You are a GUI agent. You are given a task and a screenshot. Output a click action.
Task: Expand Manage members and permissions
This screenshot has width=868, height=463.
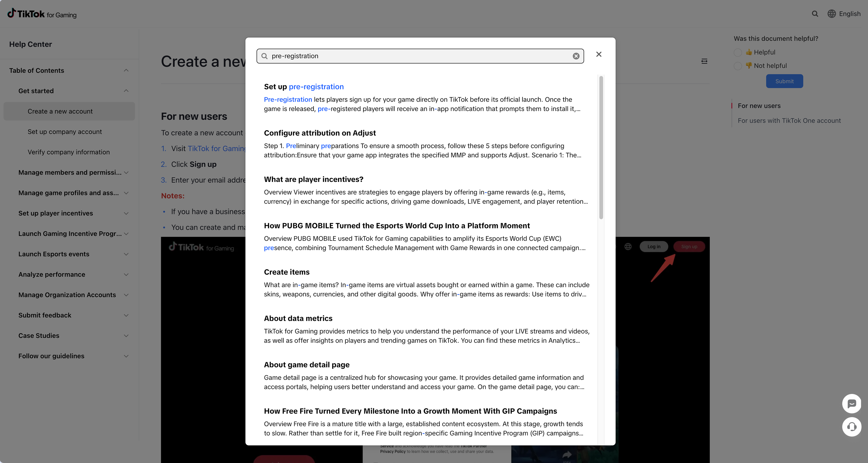tap(126, 173)
